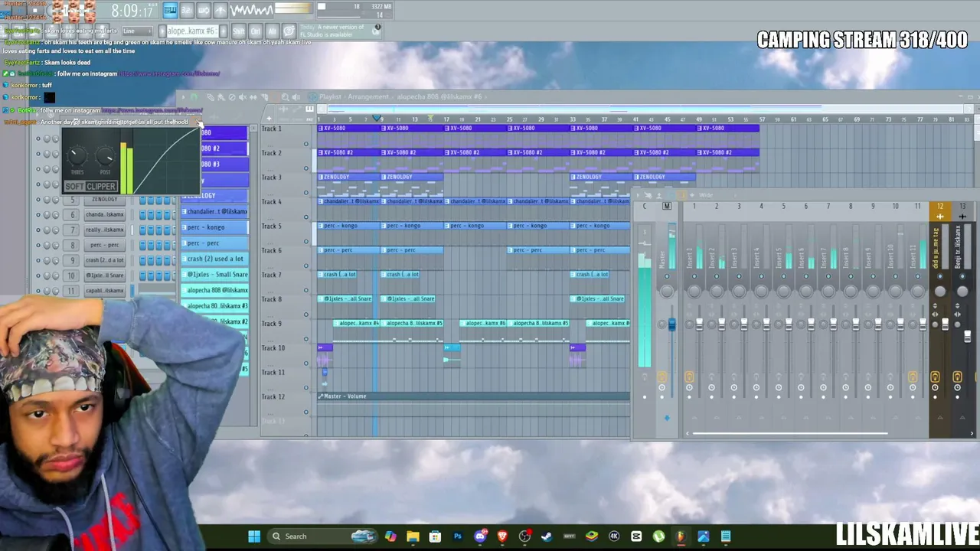Open the Windows Start menu

(254, 536)
